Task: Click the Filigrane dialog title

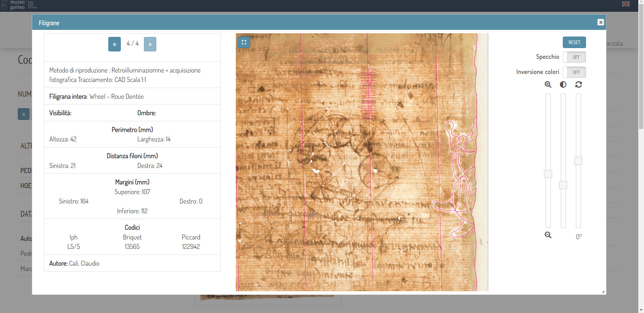Action: pos(49,23)
